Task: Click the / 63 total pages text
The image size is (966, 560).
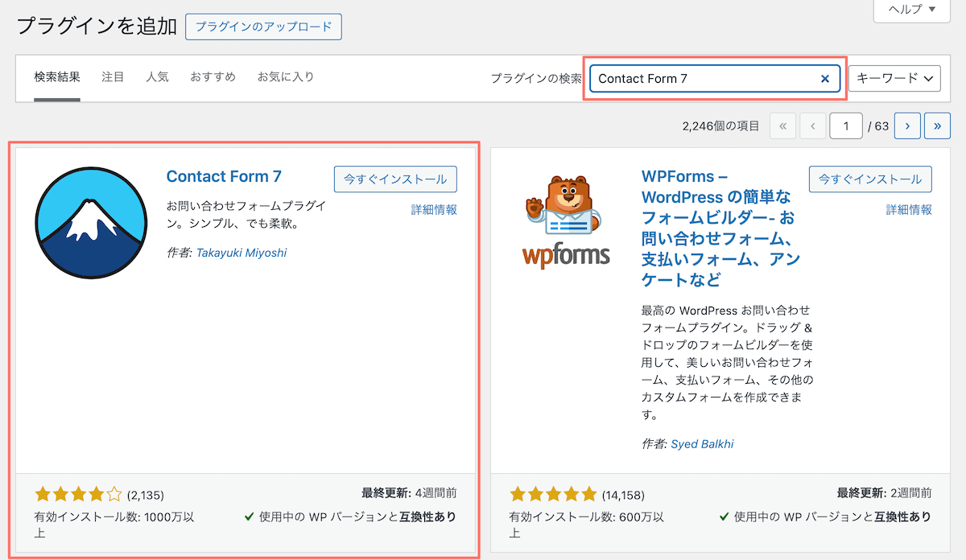Action: coord(878,126)
